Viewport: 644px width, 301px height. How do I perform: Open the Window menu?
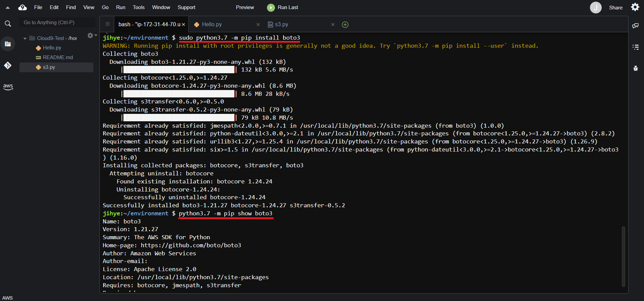(x=161, y=7)
